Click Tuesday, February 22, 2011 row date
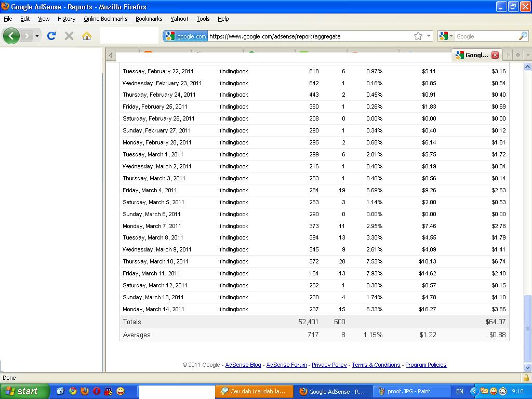 [x=158, y=71]
